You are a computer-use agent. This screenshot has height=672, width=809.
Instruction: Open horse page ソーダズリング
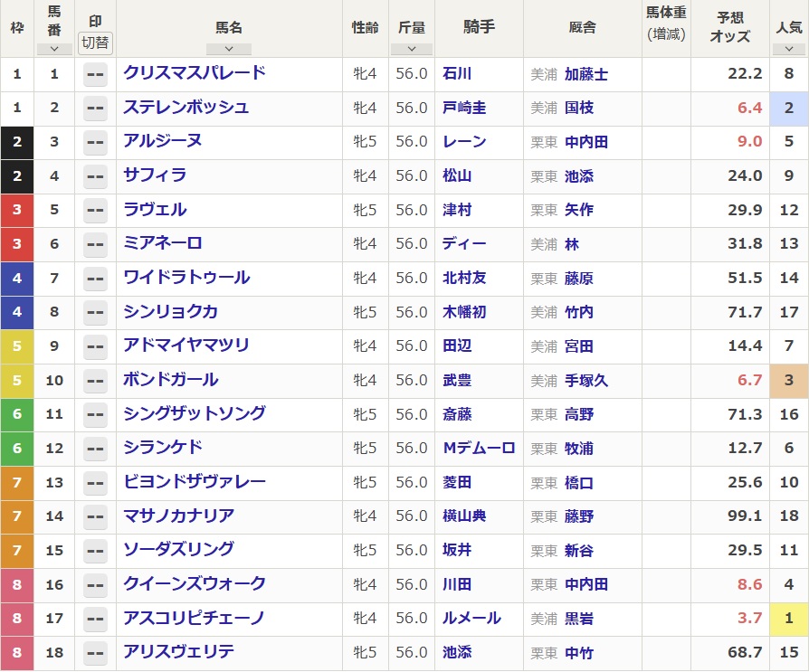(x=178, y=549)
